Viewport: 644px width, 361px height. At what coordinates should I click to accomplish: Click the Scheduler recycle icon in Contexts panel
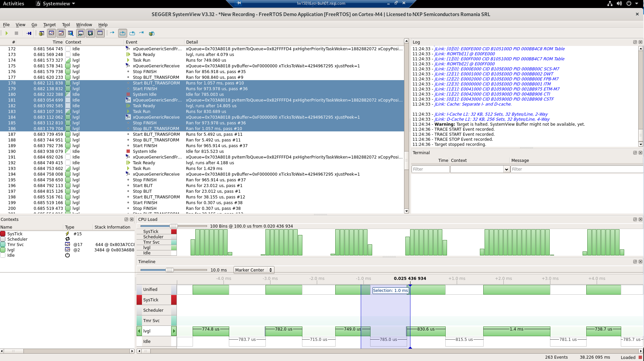(67, 239)
